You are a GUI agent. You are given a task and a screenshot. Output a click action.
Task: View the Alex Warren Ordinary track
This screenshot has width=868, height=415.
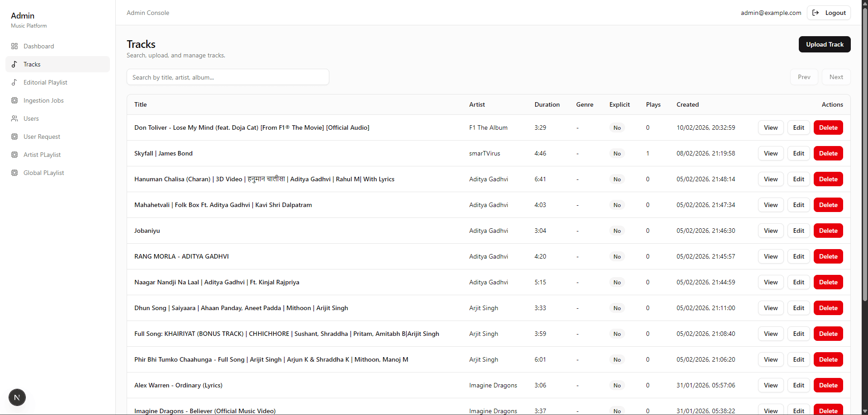[x=771, y=385]
